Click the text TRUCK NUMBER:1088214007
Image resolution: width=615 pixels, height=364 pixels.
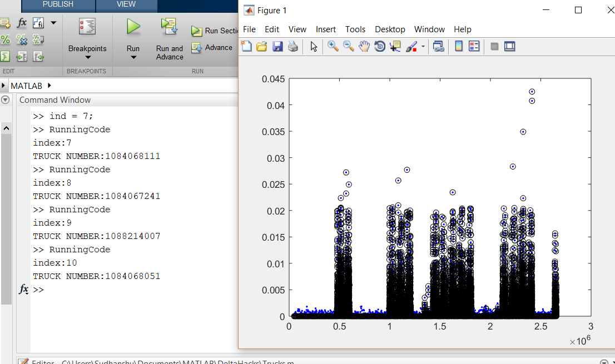point(97,236)
